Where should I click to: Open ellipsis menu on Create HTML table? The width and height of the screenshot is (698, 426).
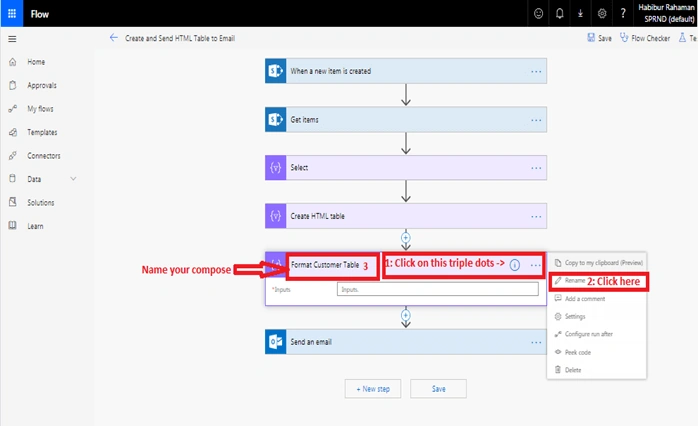click(536, 216)
